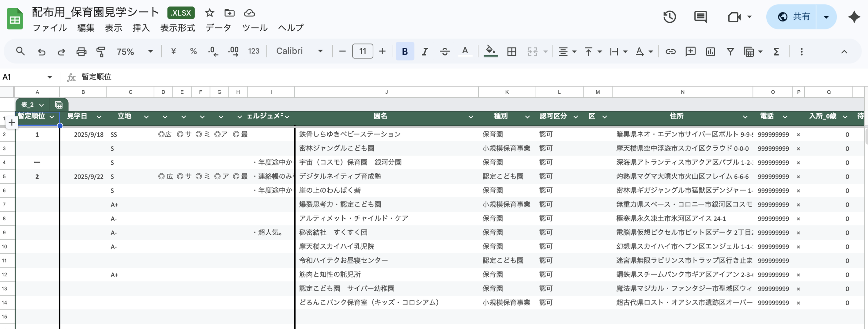
Task: Create a filter
Action: [x=730, y=51]
